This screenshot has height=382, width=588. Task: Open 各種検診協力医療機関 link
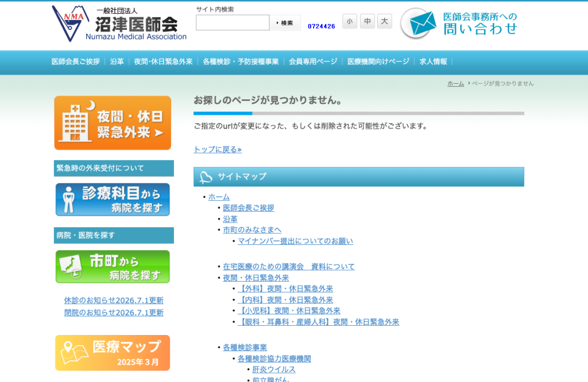point(274,359)
